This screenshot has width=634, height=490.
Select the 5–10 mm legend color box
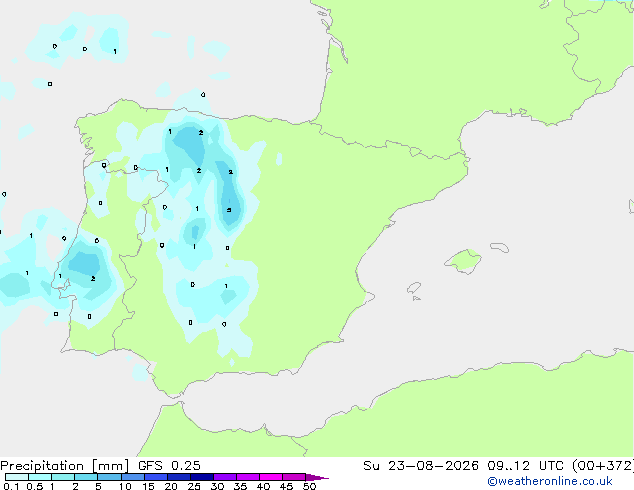(x=109, y=477)
